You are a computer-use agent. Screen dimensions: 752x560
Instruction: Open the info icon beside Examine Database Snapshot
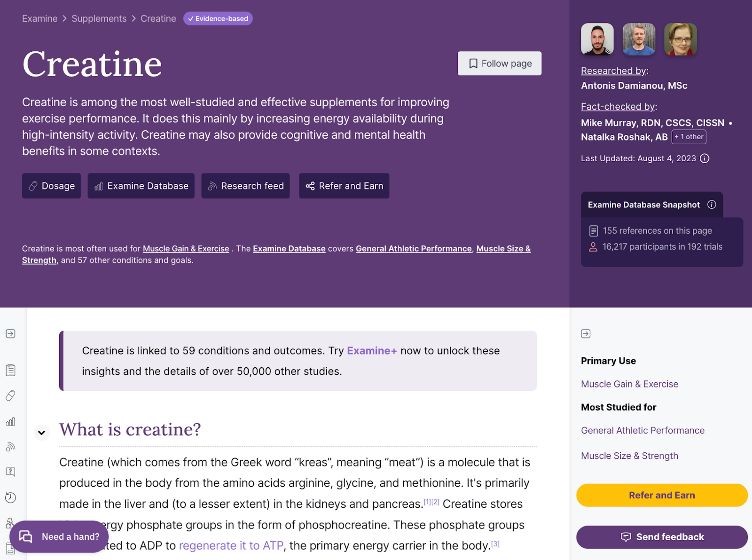(713, 204)
